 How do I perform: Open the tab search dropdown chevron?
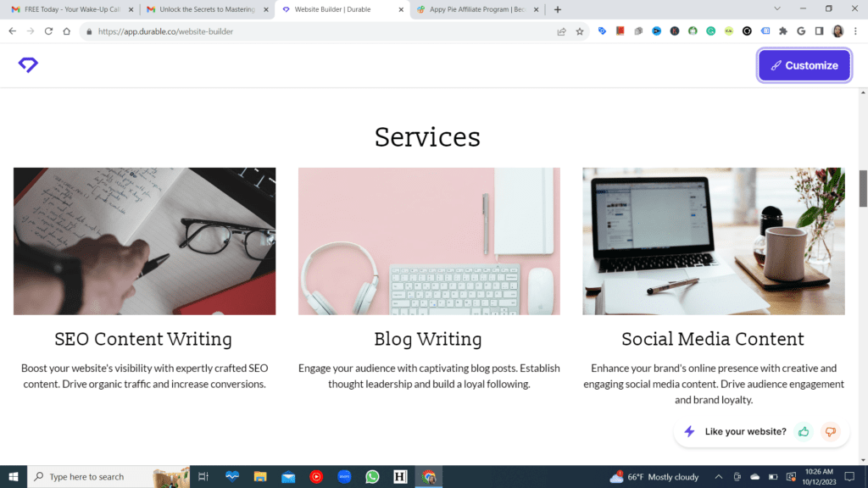pyautogui.click(x=776, y=8)
